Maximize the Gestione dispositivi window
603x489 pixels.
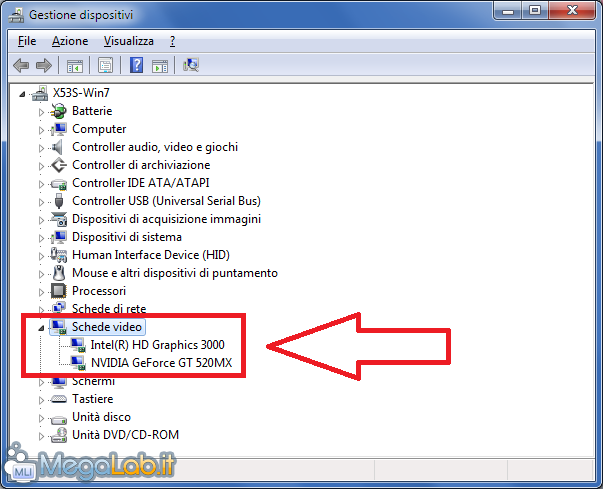click(x=535, y=11)
